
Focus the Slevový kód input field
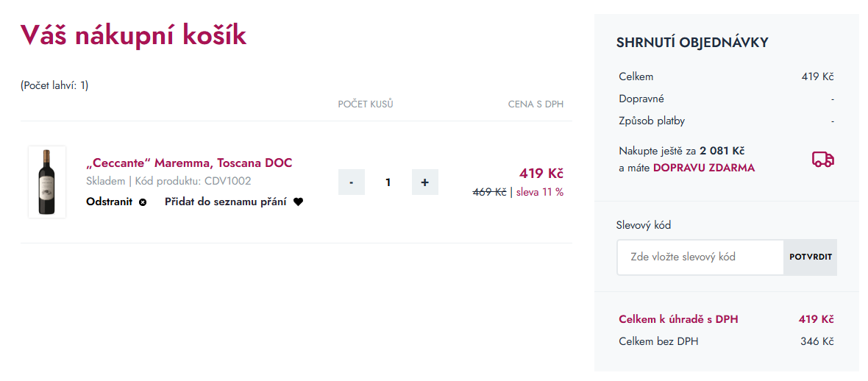700,257
